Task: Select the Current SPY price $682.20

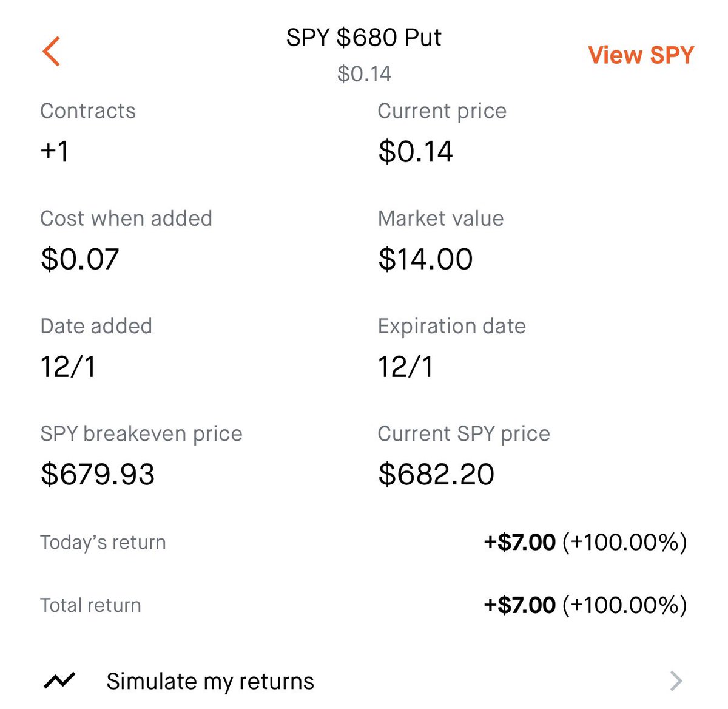Action: 436,474
